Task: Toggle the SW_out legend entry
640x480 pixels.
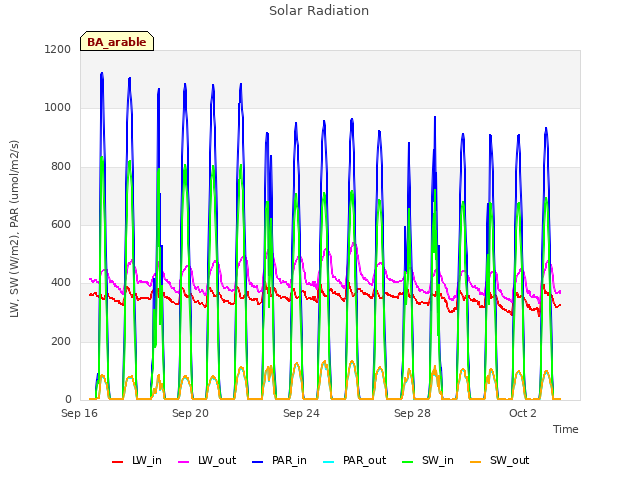Action: 500,461
